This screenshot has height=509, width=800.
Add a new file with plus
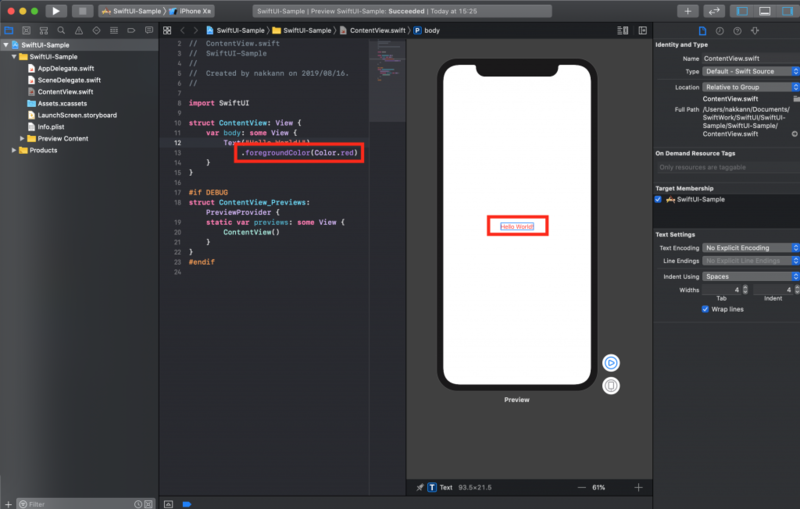coord(8,504)
